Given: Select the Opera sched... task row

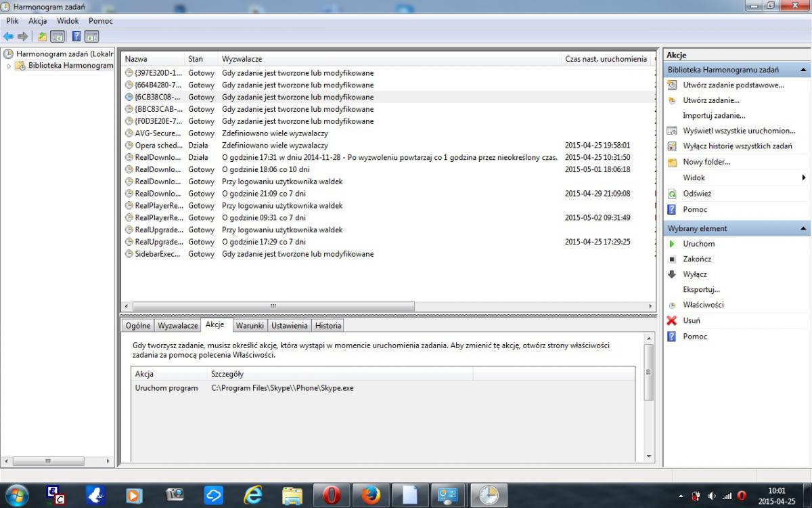Looking at the screenshot, I should [388, 146].
